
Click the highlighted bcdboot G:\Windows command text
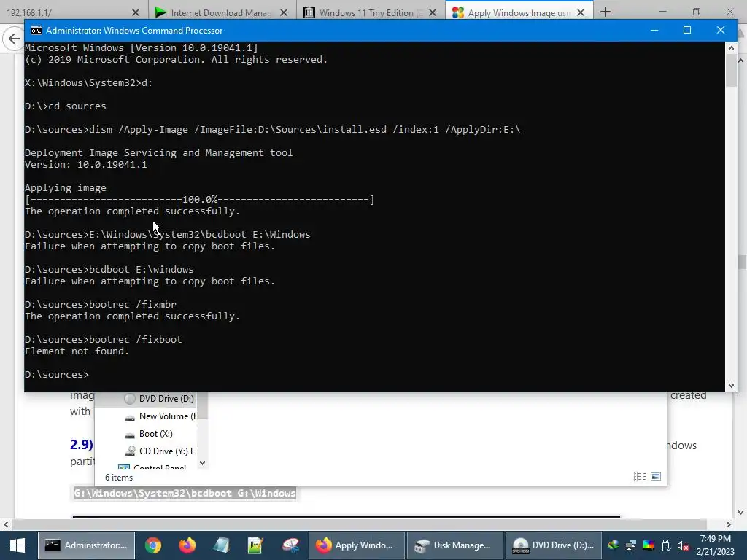pyautogui.click(x=185, y=494)
